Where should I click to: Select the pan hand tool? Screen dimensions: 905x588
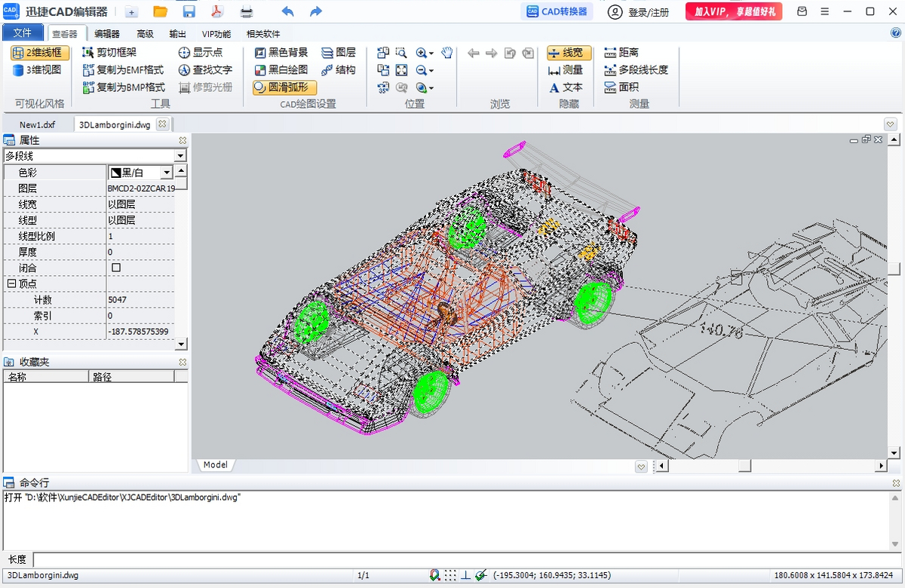point(446,53)
